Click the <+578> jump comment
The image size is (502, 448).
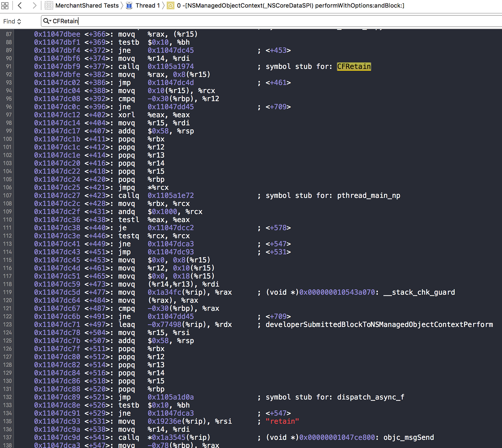(278, 228)
